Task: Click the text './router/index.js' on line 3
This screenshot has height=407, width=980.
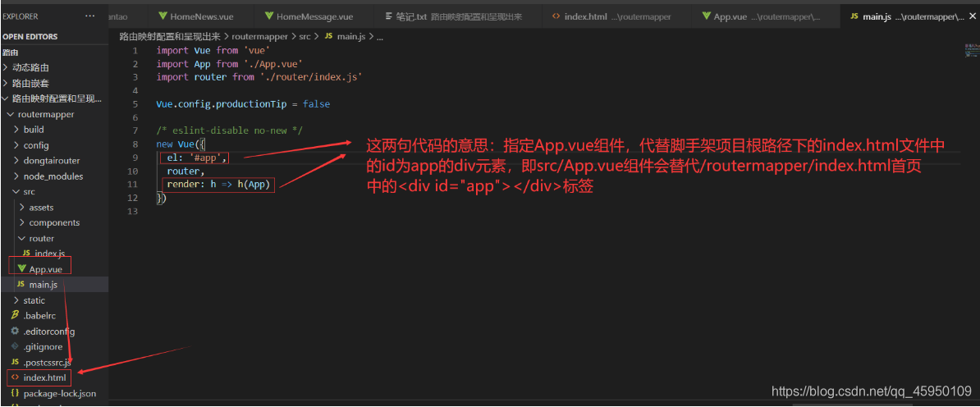Action: click(310, 77)
